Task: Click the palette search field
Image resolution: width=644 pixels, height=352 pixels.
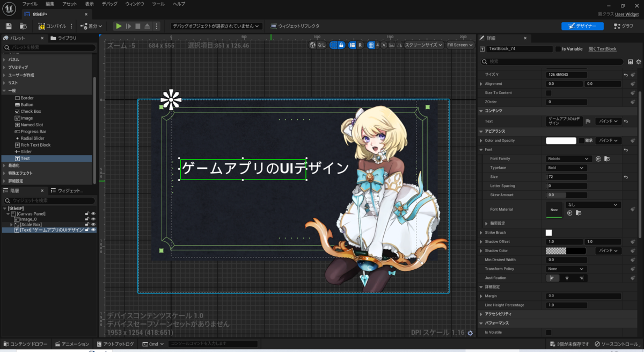Action: pyautogui.click(x=49, y=48)
